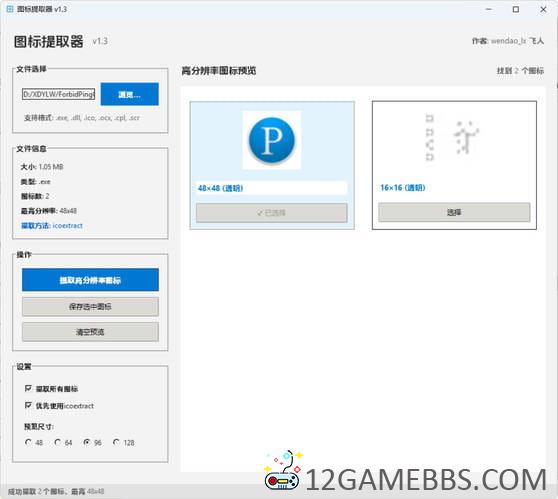Click the 图标提取器 app title heading
The height and width of the screenshot is (499, 558).
[x=49, y=41]
